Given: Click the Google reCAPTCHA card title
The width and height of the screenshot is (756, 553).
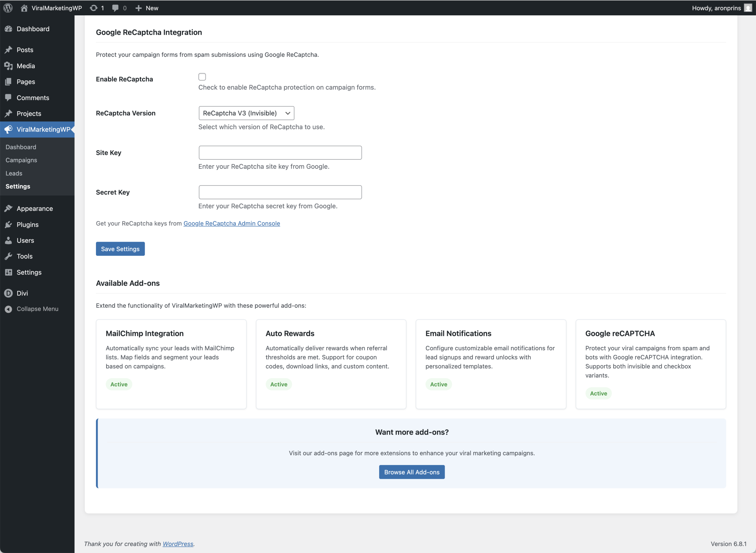Looking at the screenshot, I should tap(620, 333).
